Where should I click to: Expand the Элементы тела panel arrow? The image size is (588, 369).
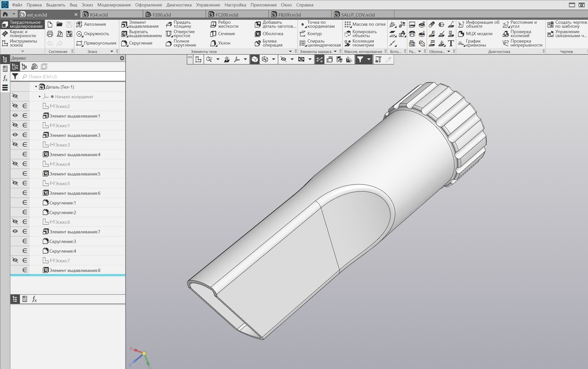pyautogui.click(x=290, y=52)
